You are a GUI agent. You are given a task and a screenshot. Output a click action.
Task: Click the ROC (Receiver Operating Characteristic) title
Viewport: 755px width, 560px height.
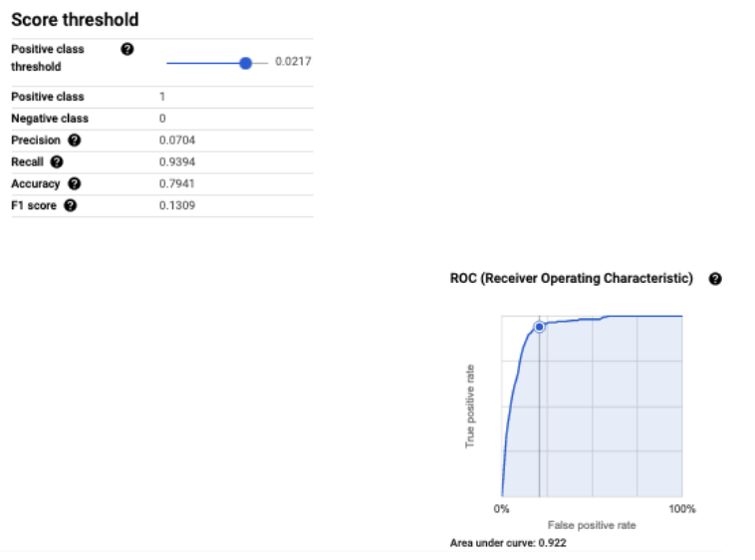[571, 279]
